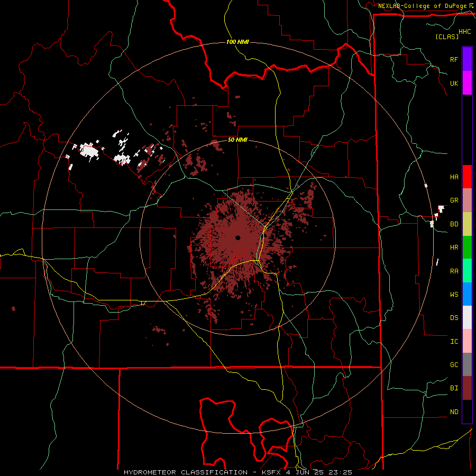Viewport: 476px width, 476px height.
Task: Click the KSFX radar site identifier
Action: click(272, 472)
